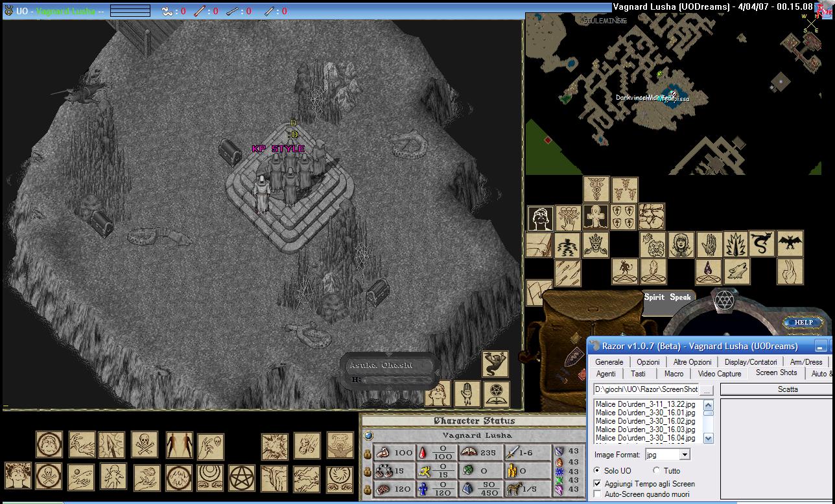Click the monkey skill icon in game window
Viewport: 835px width, 504px height.
(495, 364)
